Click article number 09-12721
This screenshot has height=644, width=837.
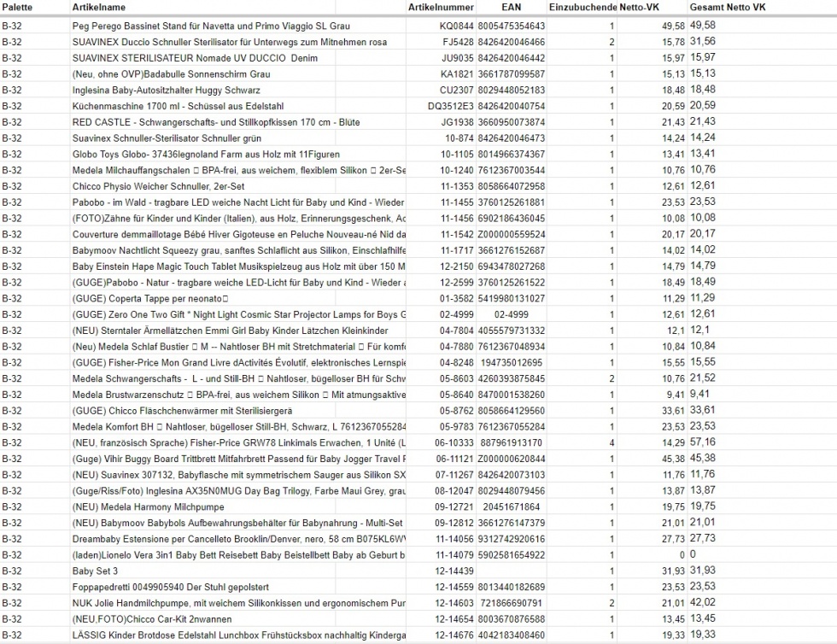(454, 506)
